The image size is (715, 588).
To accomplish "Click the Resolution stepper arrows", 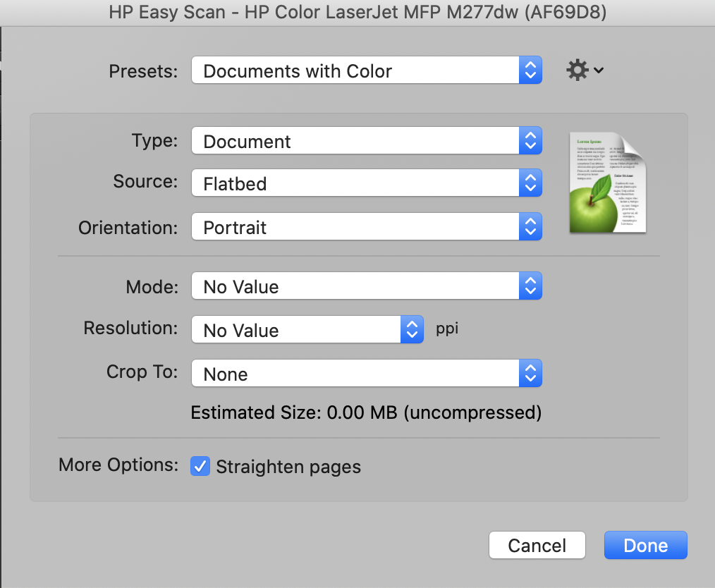I will coord(412,329).
